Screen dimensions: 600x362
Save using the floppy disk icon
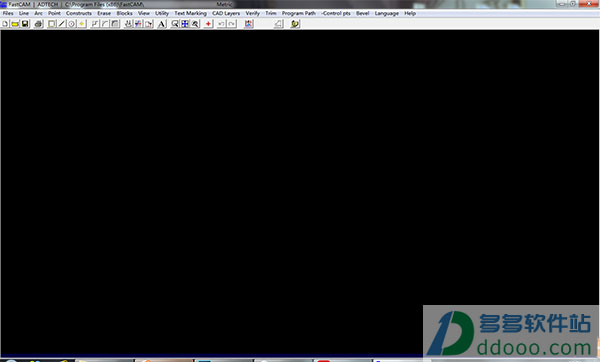(25, 24)
